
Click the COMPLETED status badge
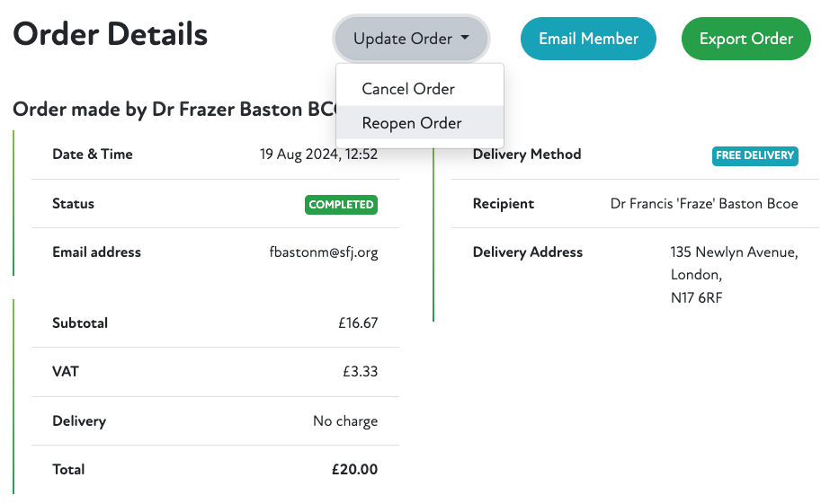pyautogui.click(x=341, y=205)
